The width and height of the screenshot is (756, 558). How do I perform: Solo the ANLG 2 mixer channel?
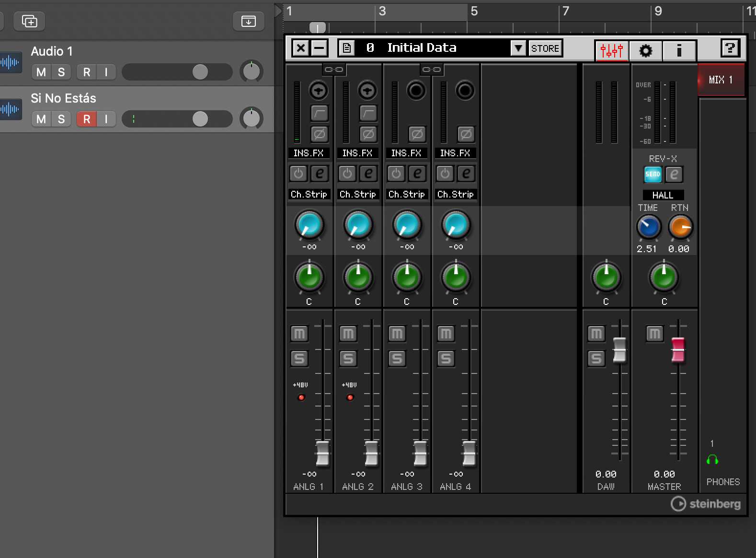click(348, 359)
